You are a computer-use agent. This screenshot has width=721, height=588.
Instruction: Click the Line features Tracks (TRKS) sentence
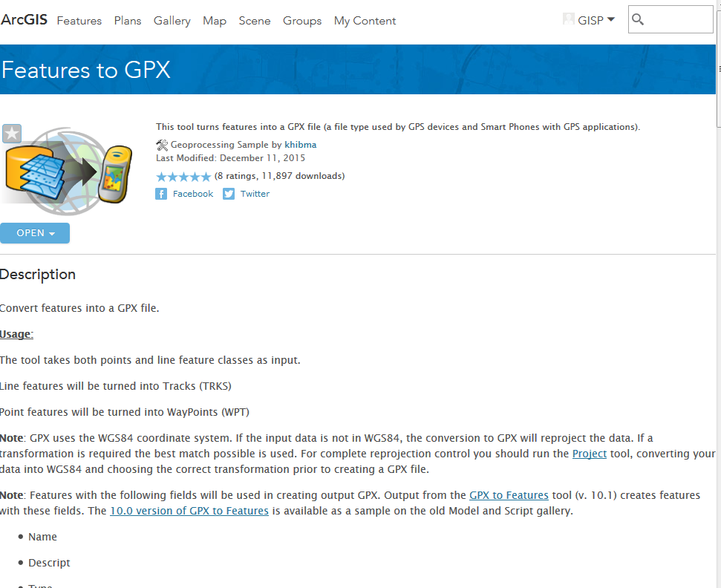tap(115, 386)
